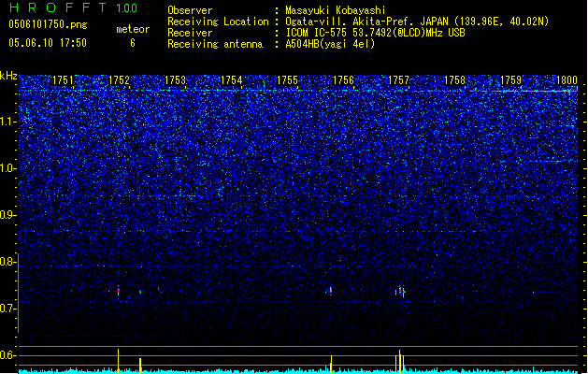The image size is (588, 374).
Task: Click observer name Masayuki Kobayashi
Action: pos(336,10)
